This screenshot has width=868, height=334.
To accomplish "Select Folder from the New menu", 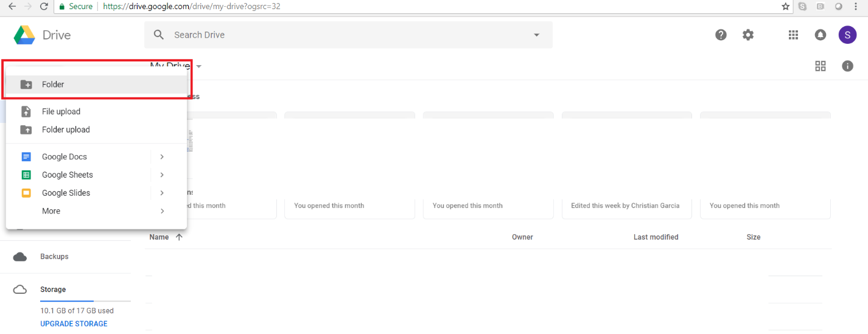I will [x=96, y=85].
